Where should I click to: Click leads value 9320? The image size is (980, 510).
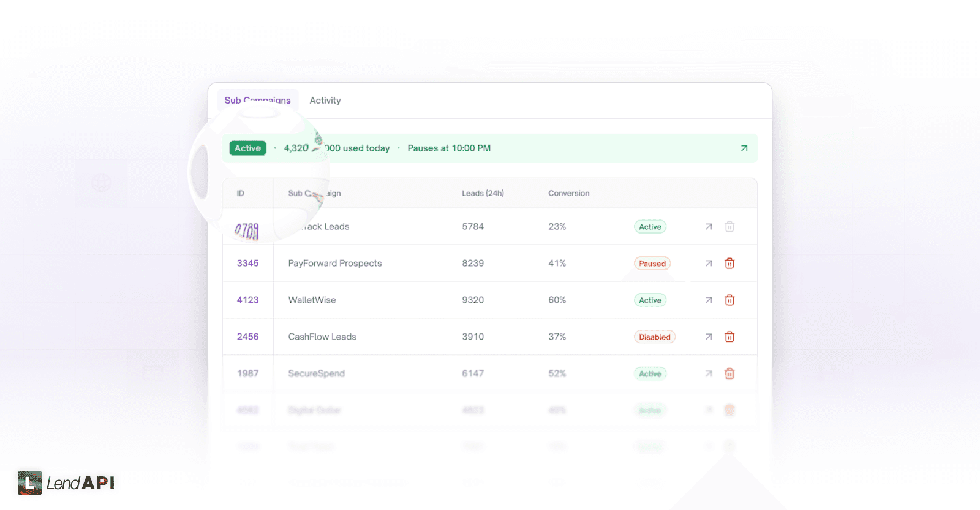[473, 300]
